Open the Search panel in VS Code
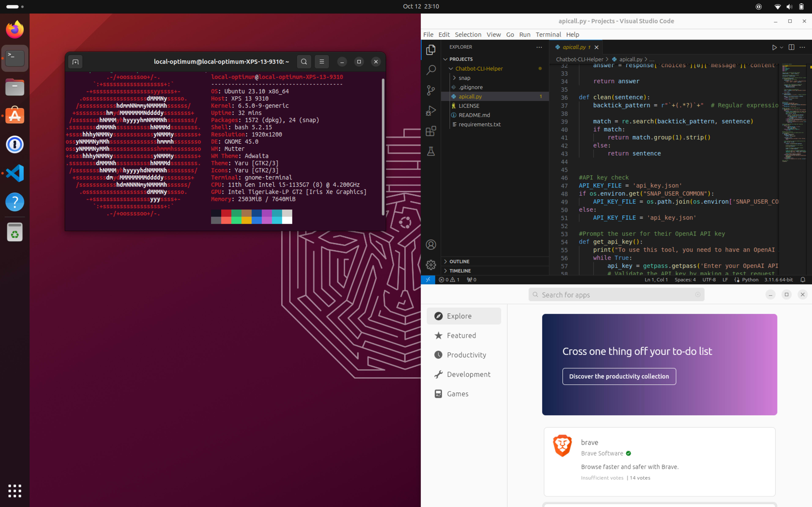This screenshot has width=812, height=507. (x=431, y=70)
